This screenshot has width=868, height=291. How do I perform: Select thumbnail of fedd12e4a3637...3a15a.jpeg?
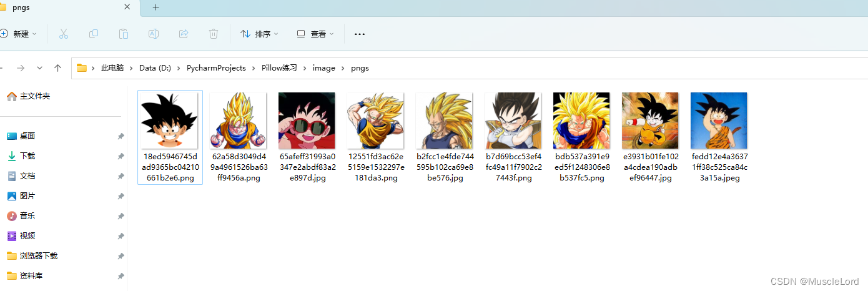point(719,121)
